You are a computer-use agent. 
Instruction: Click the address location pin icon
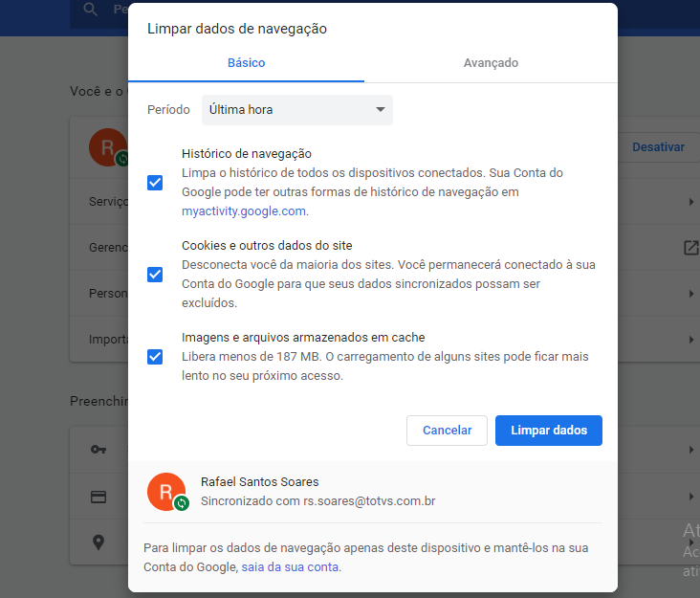click(x=98, y=543)
